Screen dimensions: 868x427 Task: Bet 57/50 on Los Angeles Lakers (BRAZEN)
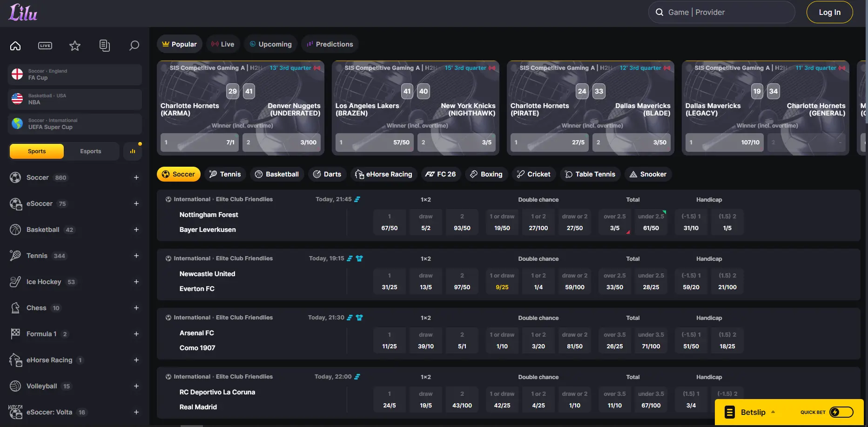coord(375,142)
